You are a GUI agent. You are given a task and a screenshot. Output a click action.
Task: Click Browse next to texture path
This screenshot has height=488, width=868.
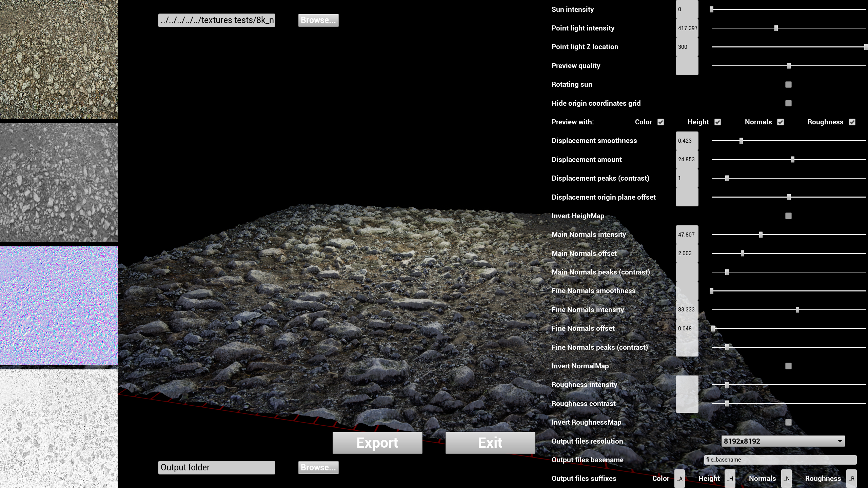[318, 20]
